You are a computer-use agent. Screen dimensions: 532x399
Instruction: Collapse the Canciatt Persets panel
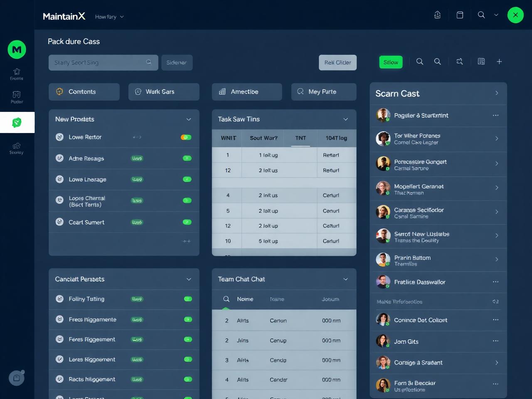click(x=189, y=279)
